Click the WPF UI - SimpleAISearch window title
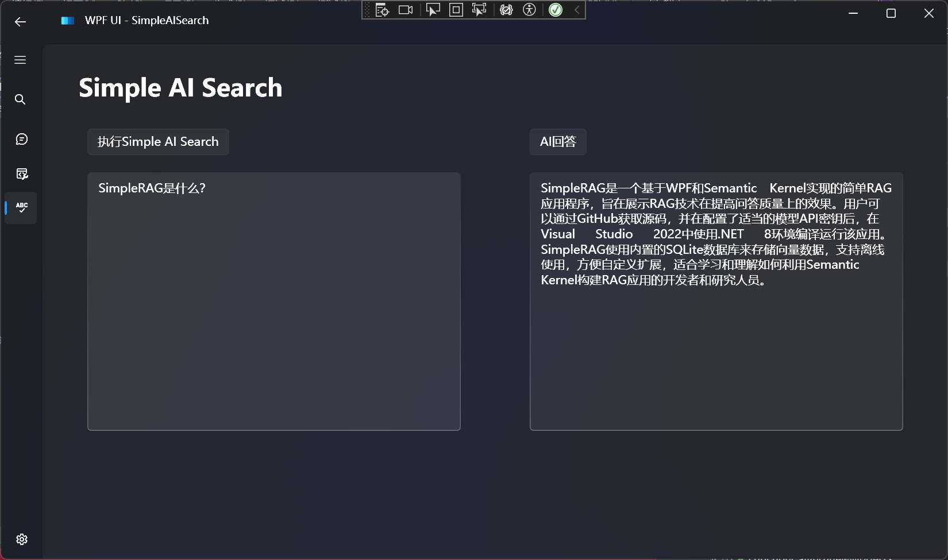 click(x=147, y=21)
